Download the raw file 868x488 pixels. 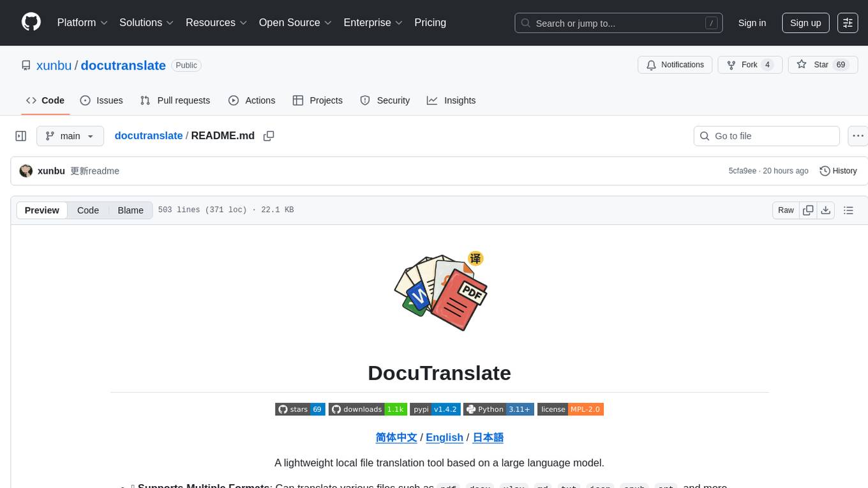[825, 210]
